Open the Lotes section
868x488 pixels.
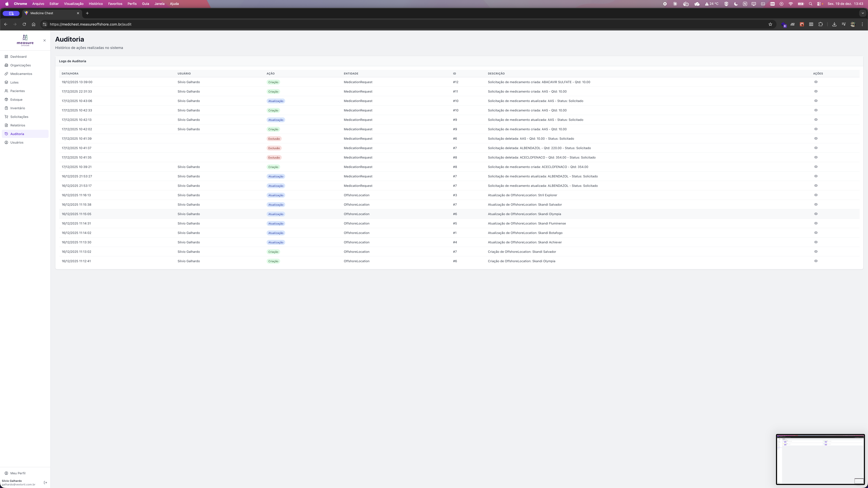point(14,82)
